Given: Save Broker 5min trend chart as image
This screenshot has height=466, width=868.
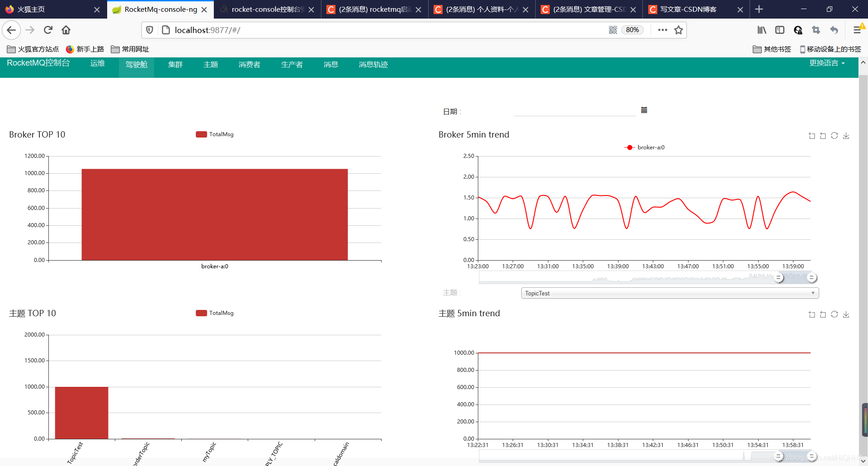Looking at the screenshot, I should click(x=846, y=136).
